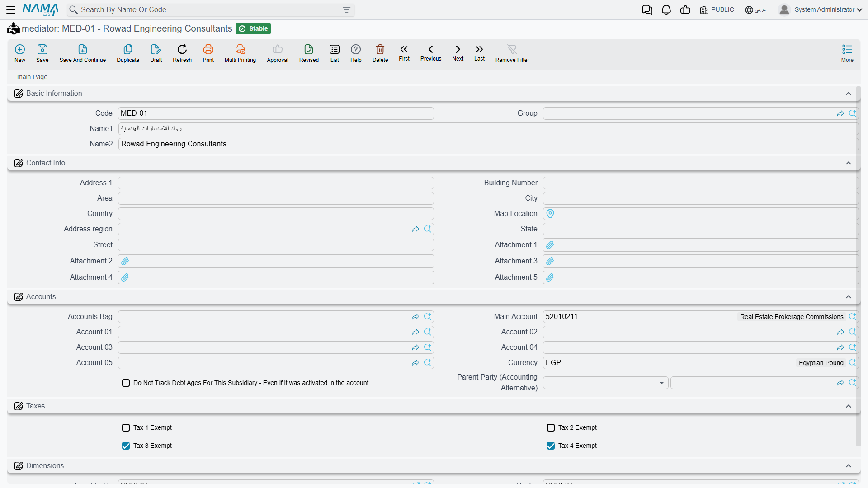The width and height of the screenshot is (868, 488).
Task: Switch language to Arabic
Action: (755, 10)
